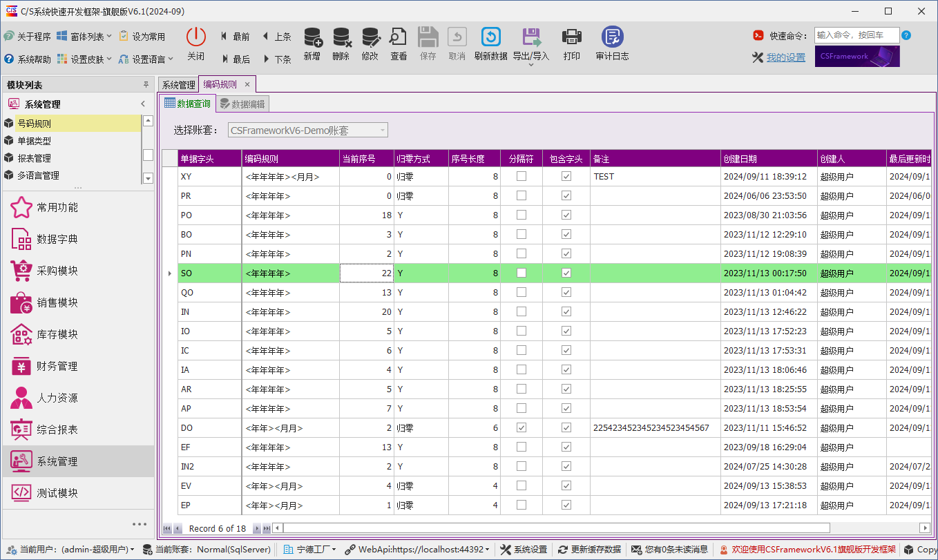This screenshot has height=560, width=938.
Task: Click the 打印 print icon
Action: (572, 37)
